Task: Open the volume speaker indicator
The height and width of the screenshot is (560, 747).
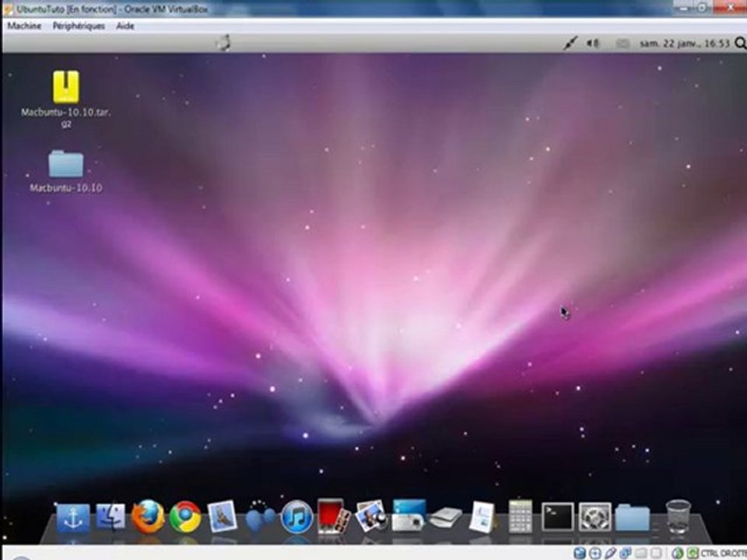Action: (592, 44)
